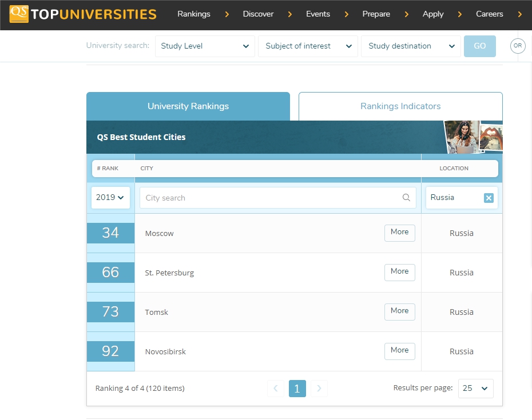Open the Study destination dropdown
This screenshot has height=420, width=532.
(x=411, y=46)
